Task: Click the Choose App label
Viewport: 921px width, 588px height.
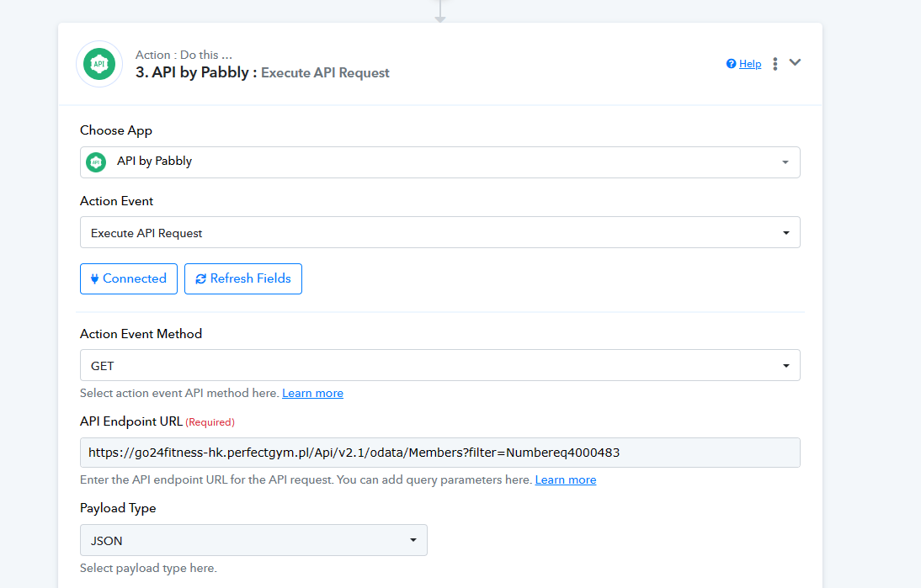Action: pos(116,130)
